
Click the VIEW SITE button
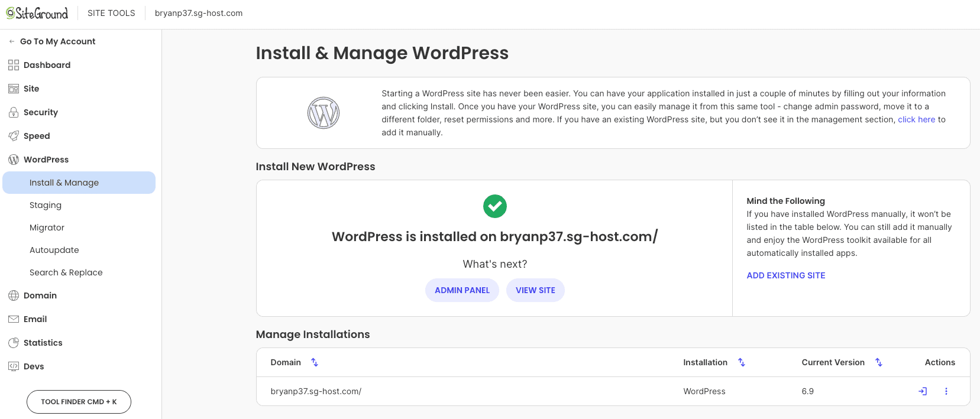tap(535, 290)
